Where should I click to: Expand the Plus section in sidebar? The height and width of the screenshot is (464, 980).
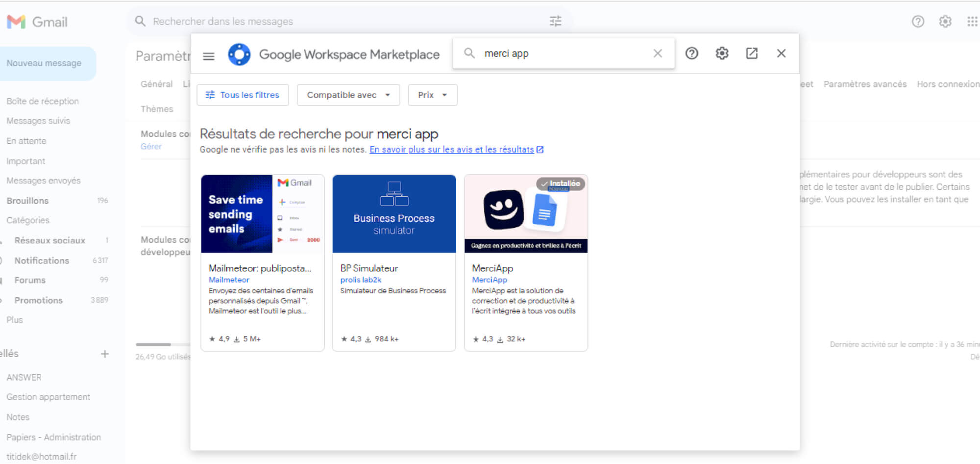(15, 319)
